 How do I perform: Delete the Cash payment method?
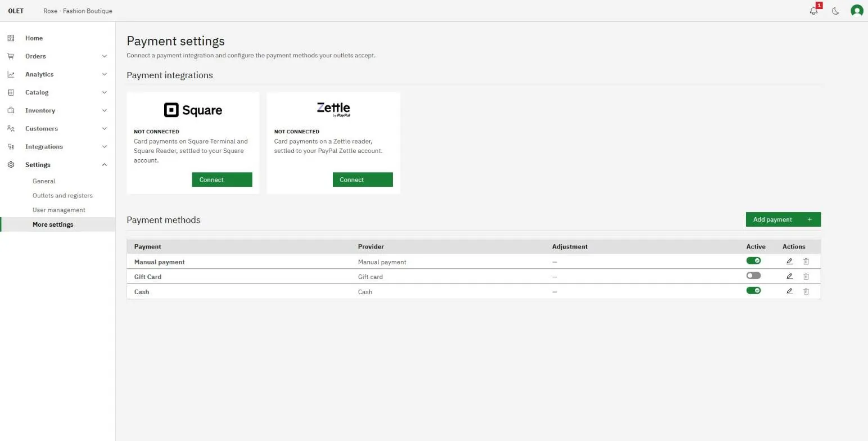tap(806, 291)
